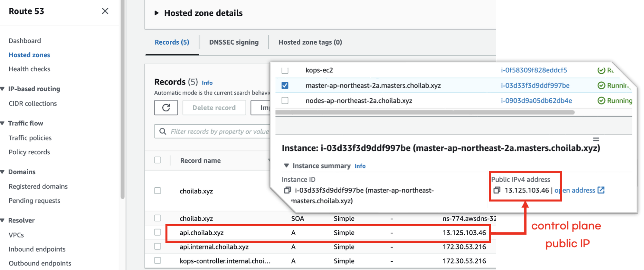Screen dimensions: 644x270
Task: Copy the Public IPv4 address with copy icon
Action: (x=497, y=190)
